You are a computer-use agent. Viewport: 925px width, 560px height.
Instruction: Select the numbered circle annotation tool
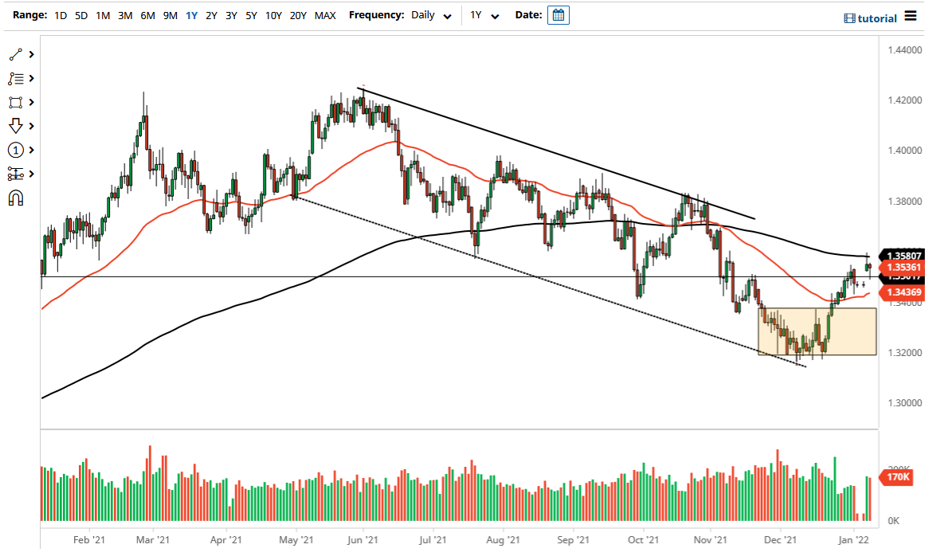pos(16,150)
